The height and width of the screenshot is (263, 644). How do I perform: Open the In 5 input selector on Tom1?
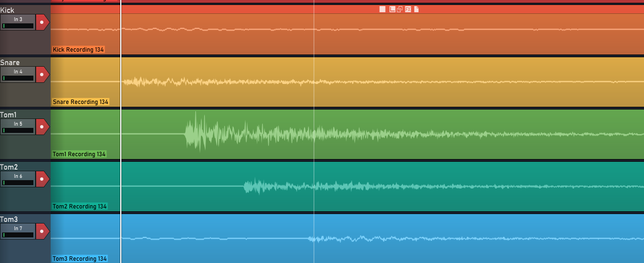point(18,124)
